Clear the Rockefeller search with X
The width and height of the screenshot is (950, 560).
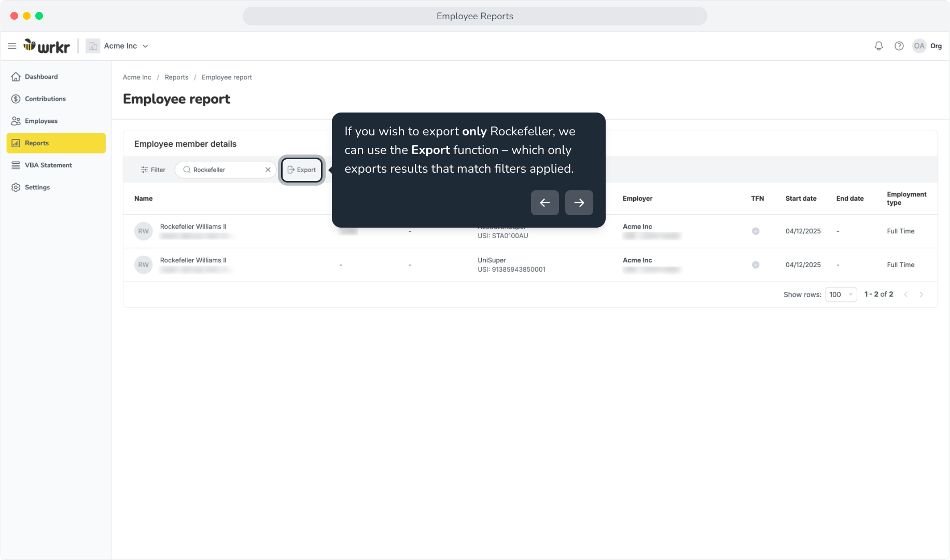point(268,170)
